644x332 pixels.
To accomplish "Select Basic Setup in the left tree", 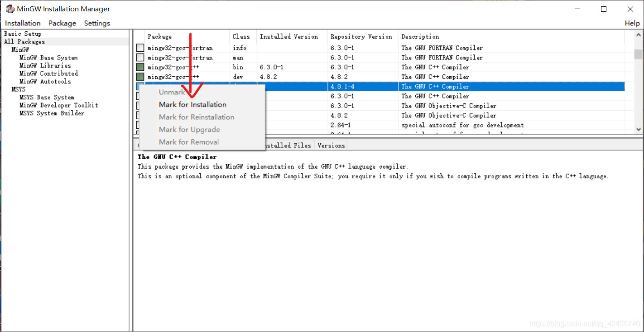I will (x=23, y=34).
